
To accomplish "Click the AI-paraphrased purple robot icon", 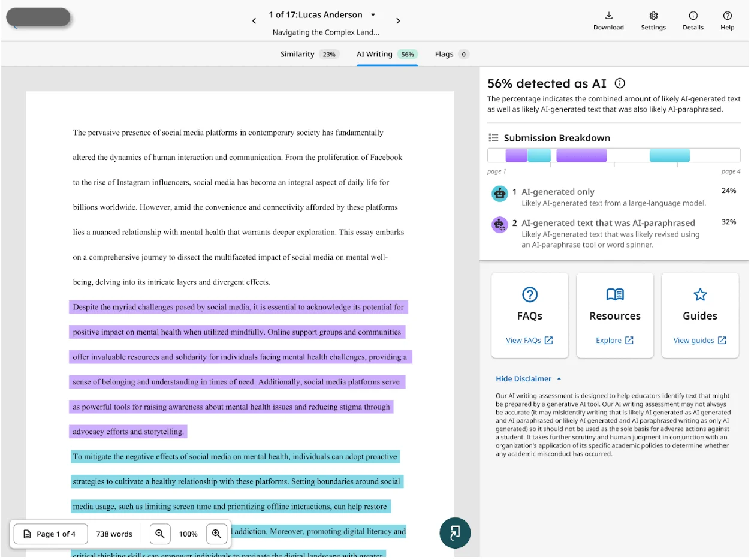I will [499, 224].
